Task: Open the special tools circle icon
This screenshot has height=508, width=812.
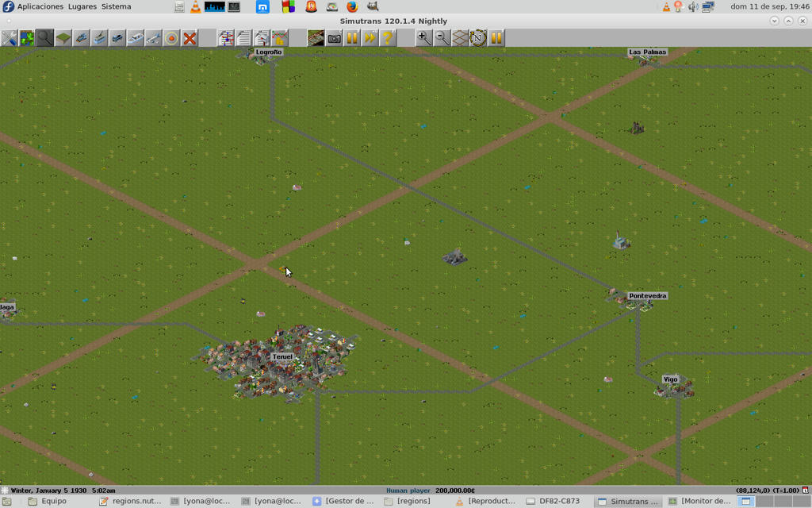Action: [x=172, y=38]
